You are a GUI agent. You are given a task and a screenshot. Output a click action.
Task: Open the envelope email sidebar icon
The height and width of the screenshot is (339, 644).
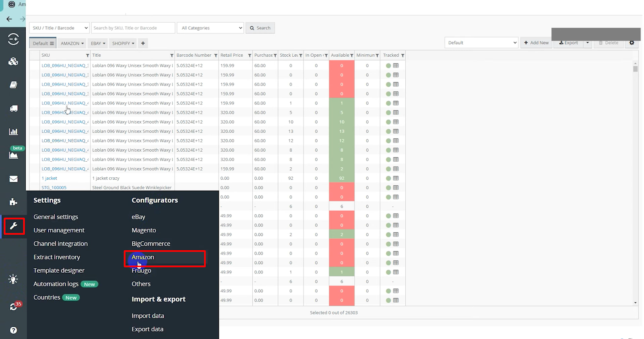point(13,179)
